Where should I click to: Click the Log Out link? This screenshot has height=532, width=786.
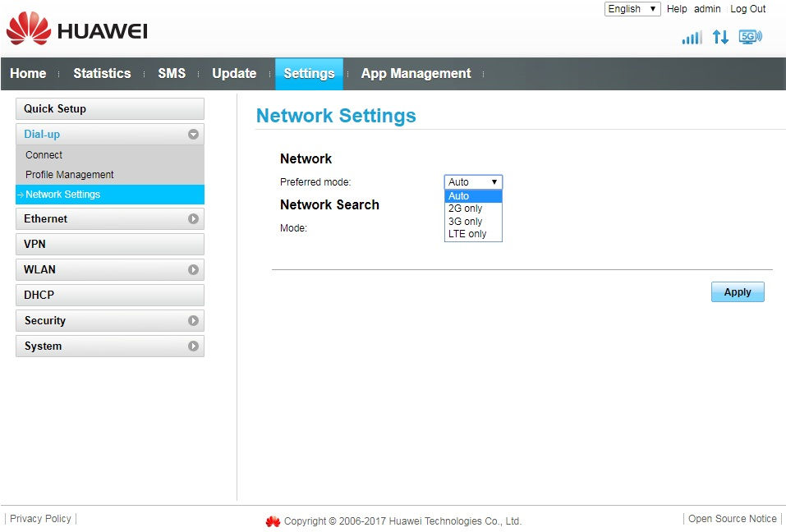tap(747, 9)
